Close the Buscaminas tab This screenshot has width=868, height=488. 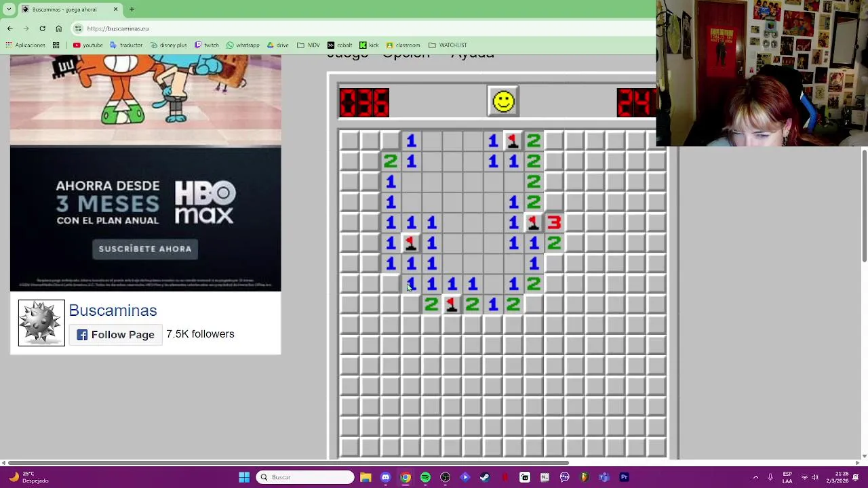(115, 9)
